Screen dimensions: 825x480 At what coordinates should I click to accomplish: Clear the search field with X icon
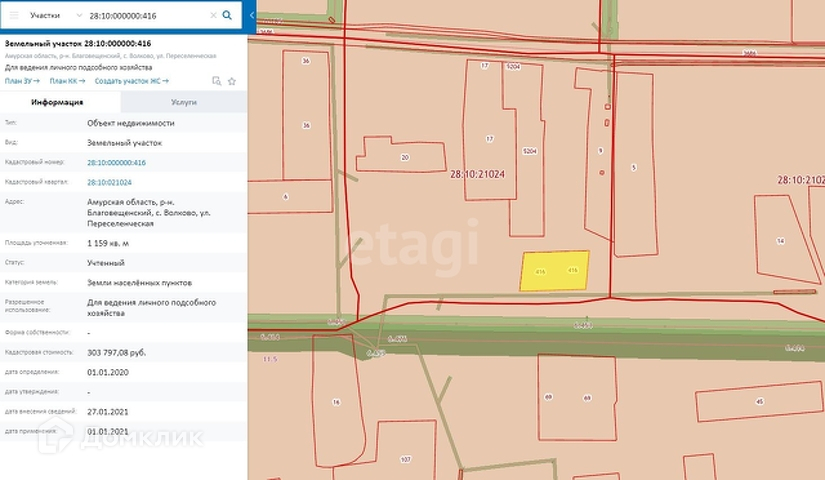click(x=213, y=15)
